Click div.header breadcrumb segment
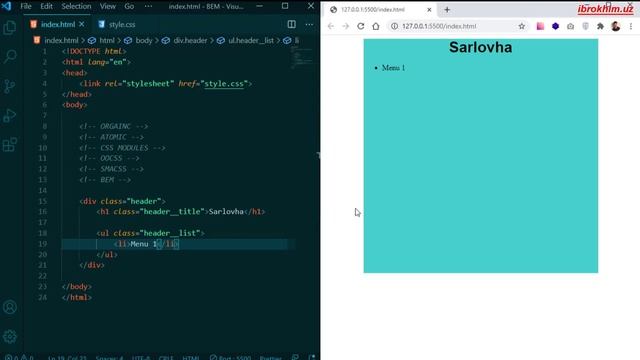 pyautogui.click(x=190, y=40)
